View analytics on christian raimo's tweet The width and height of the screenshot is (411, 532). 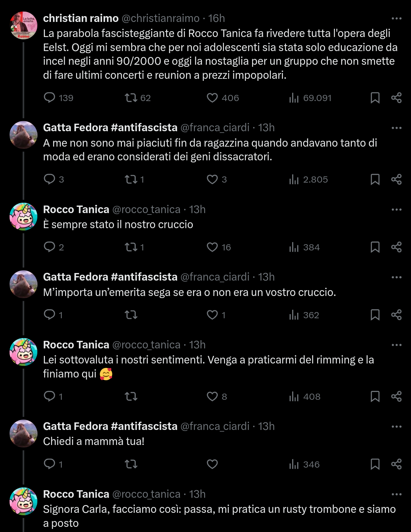(294, 98)
